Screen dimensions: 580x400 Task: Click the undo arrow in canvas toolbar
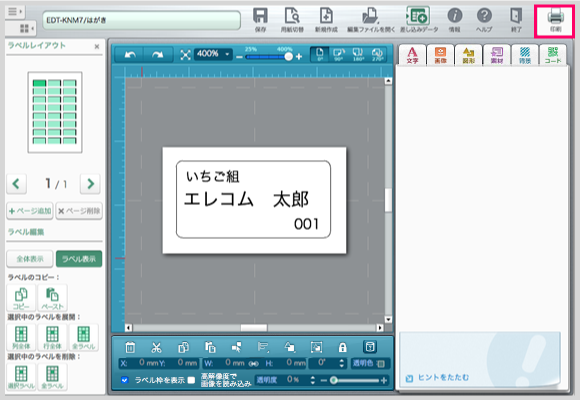130,55
